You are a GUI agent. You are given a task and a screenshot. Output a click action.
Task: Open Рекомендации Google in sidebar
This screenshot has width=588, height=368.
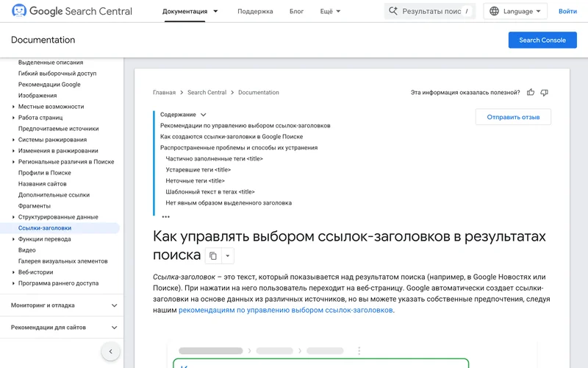(x=49, y=85)
